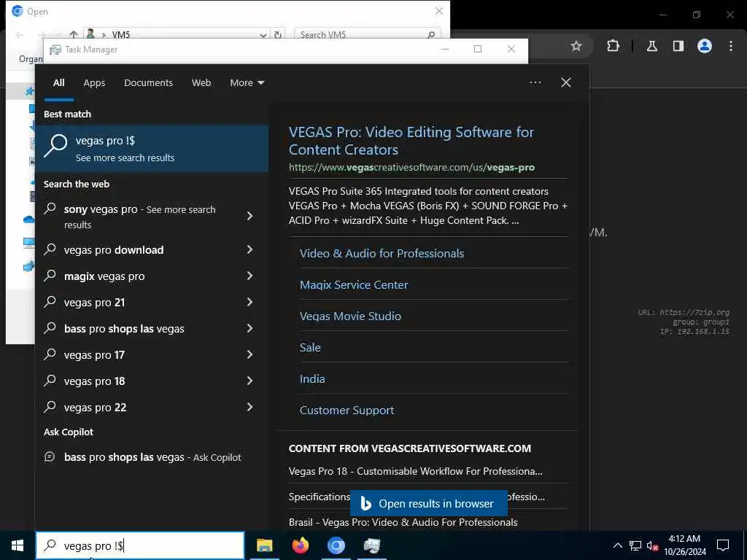Click Open results in browser button
The width and height of the screenshot is (747, 560).
tap(428, 503)
